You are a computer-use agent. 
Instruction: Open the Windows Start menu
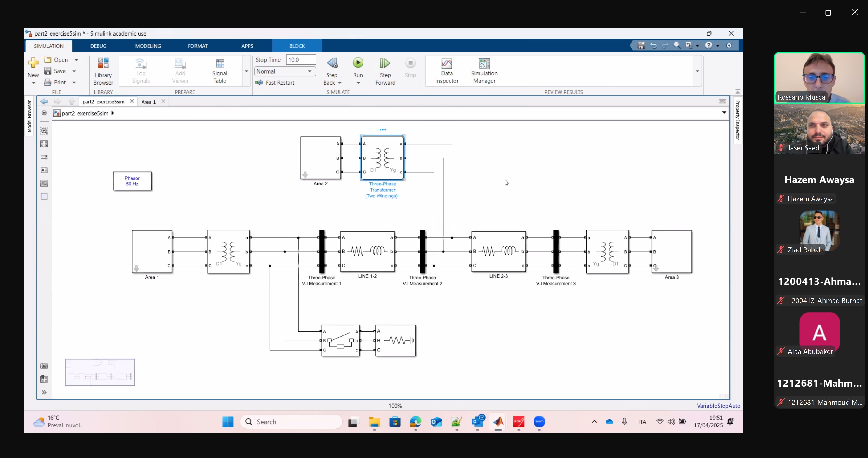pyautogui.click(x=228, y=422)
